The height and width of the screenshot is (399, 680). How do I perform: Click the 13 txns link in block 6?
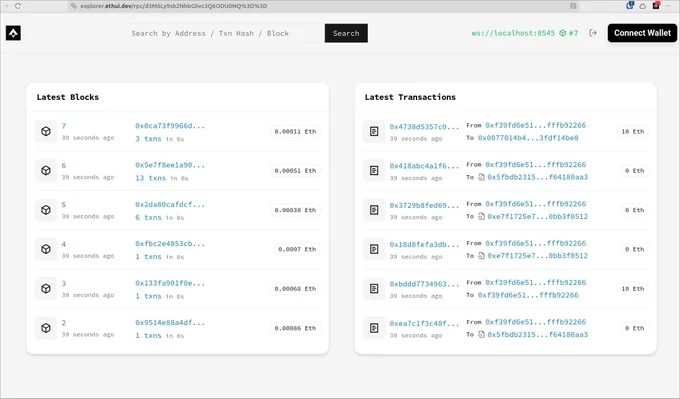click(x=150, y=178)
